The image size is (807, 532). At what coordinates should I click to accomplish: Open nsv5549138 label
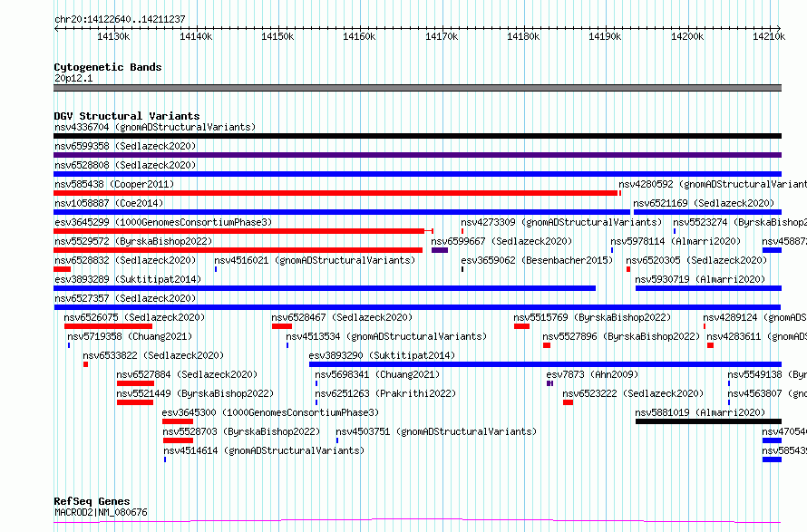767,374
